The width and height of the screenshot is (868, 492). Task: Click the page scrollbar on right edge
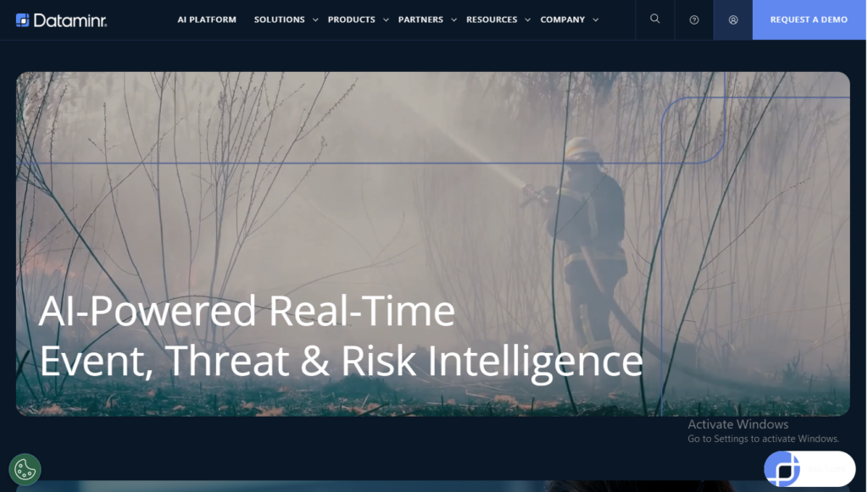865,246
